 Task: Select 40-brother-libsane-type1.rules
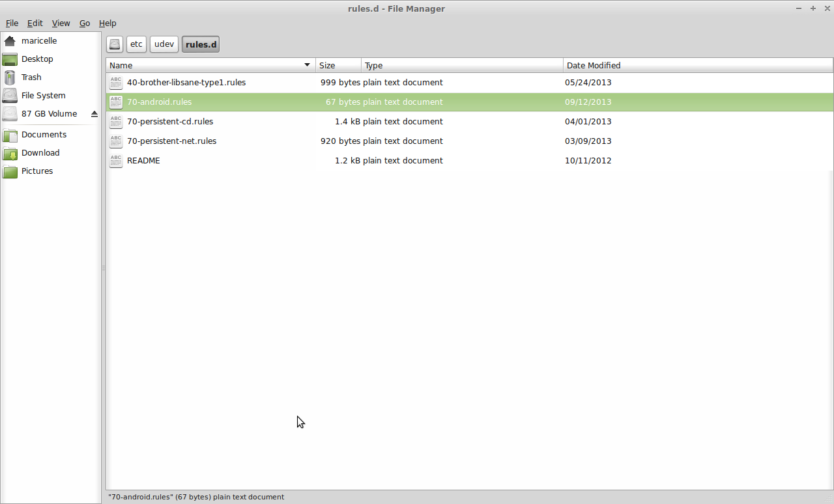[x=186, y=82]
